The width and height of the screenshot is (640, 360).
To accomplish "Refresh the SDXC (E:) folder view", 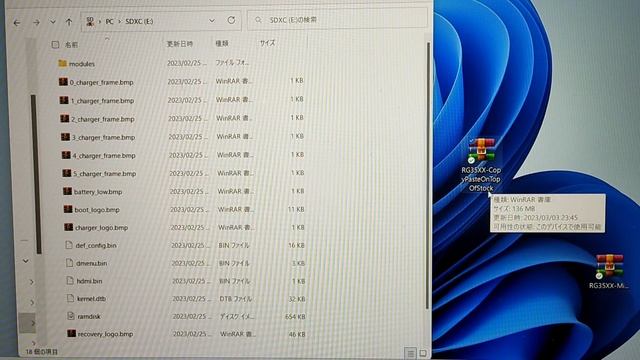I will tap(231, 20).
